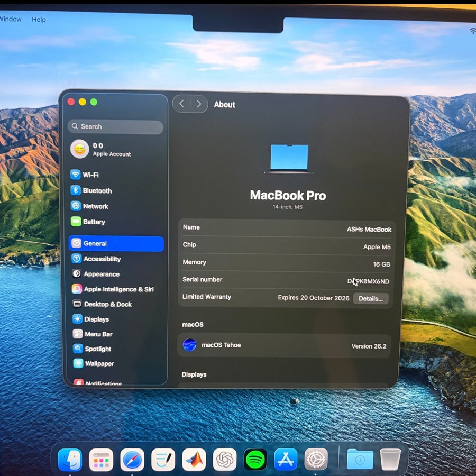This screenshot has width=476, height=476.
Task: Launch MATLAB from the Dock
Action: click(x=194, y=459)
